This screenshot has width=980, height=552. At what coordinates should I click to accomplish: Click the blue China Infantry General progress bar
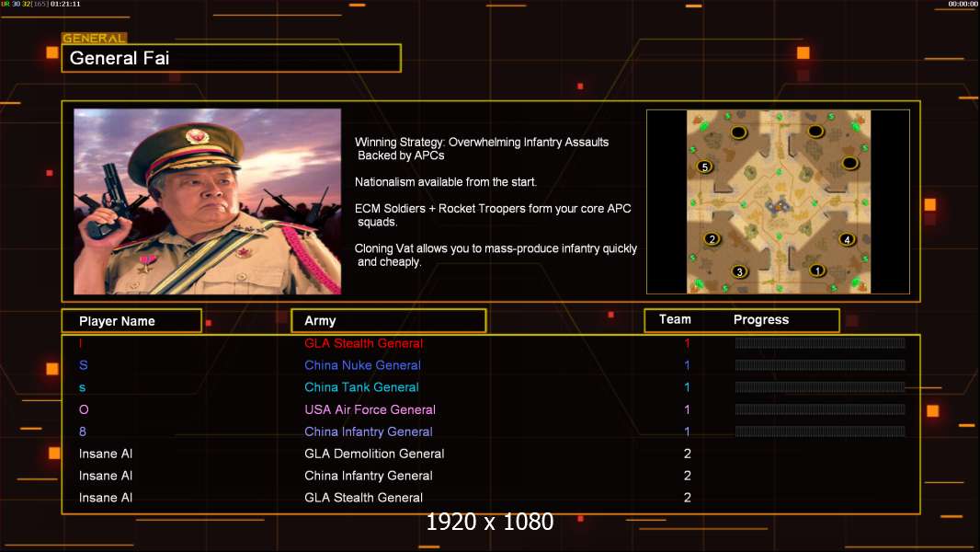click(x=820, y=431)
